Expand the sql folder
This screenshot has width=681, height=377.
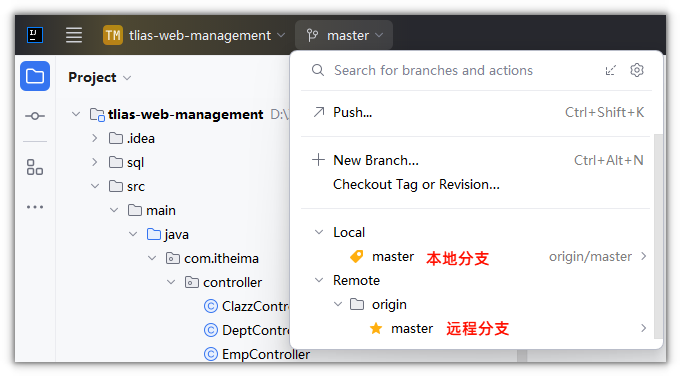(x=95, y=162)
